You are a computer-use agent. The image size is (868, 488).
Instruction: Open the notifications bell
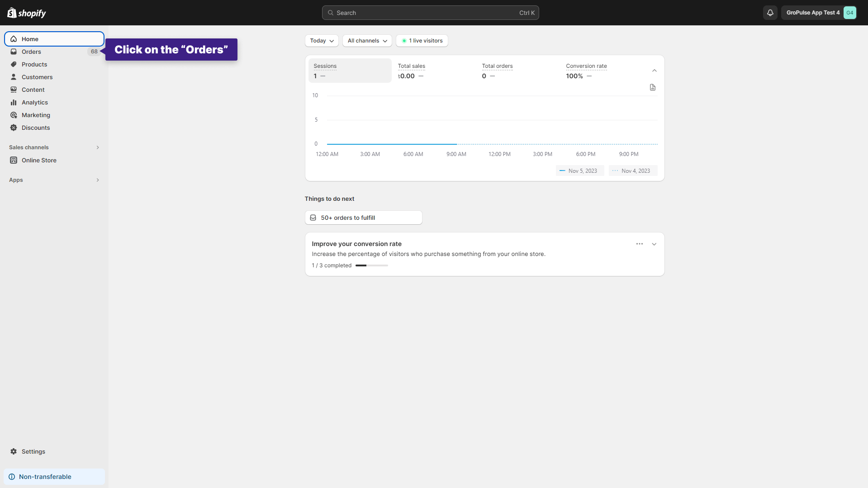pos(770,13)
